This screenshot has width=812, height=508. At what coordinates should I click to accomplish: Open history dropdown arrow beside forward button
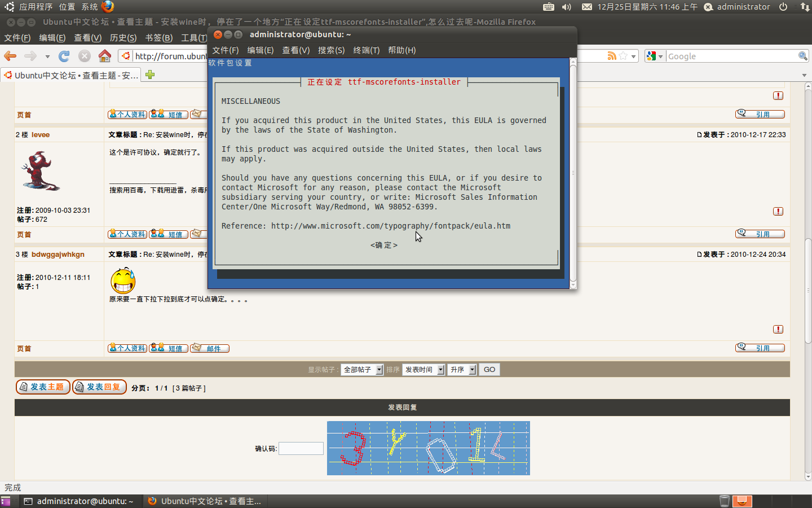click(x=47, y=56)
